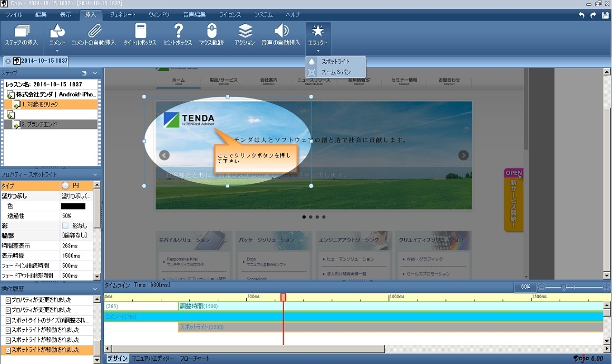Switch to the デザイン tab

pyautogui.click(x=118, y=358)
